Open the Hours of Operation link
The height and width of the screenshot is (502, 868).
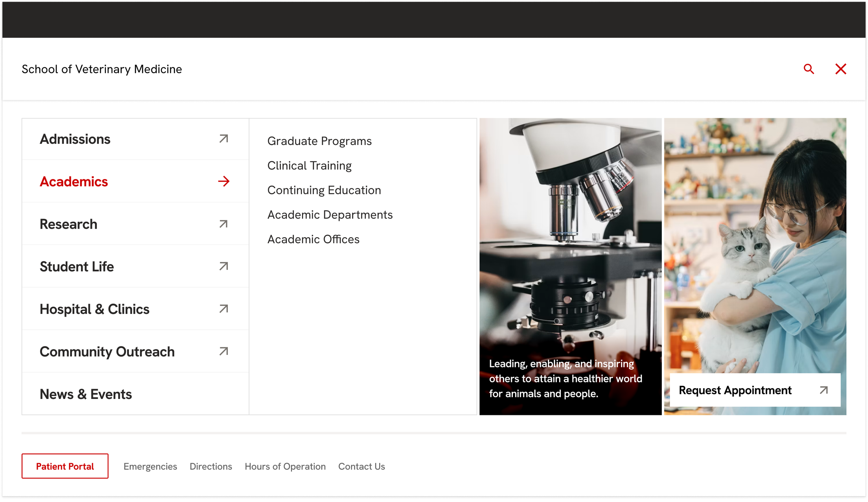285,467
